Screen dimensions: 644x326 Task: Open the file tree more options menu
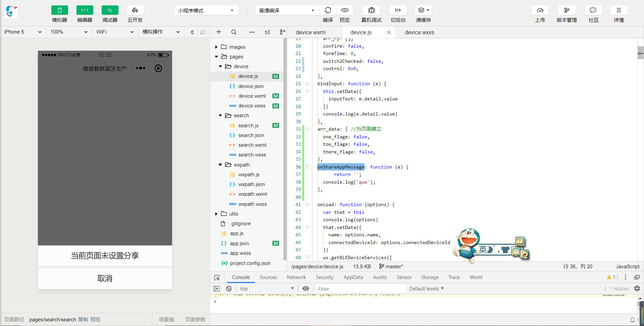click(x=252, y=32)
